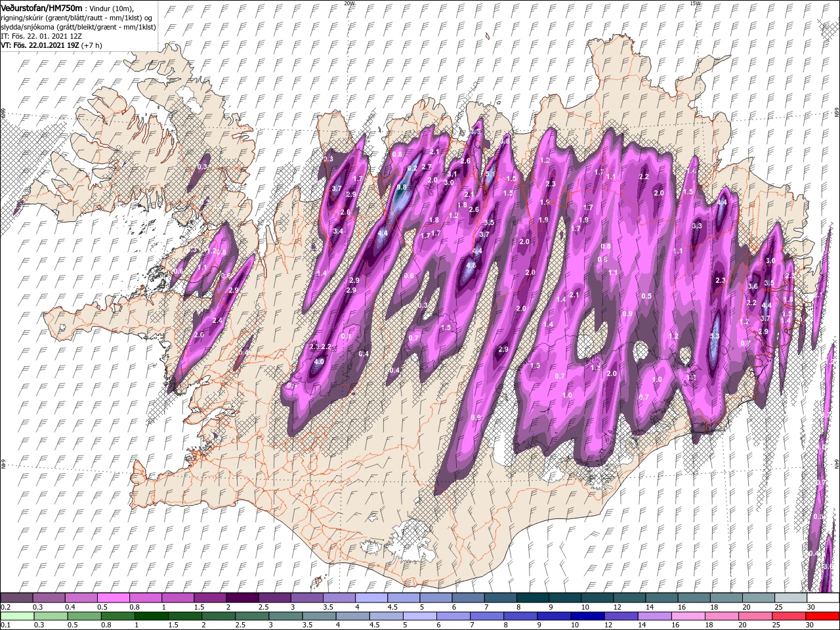Select top-row lavender swatch 4–4.5
The image size is (840, 630).
click(x=371, y=598)
